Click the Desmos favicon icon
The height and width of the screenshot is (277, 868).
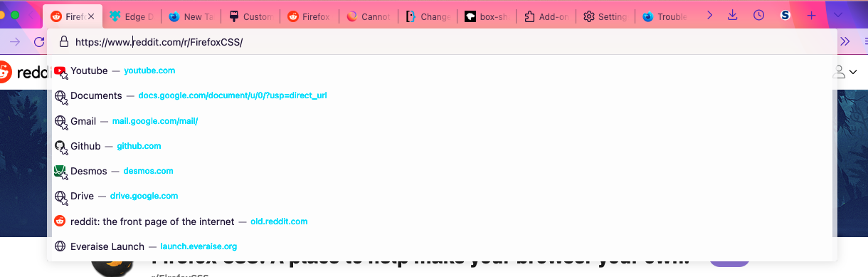tap(60, 172)
